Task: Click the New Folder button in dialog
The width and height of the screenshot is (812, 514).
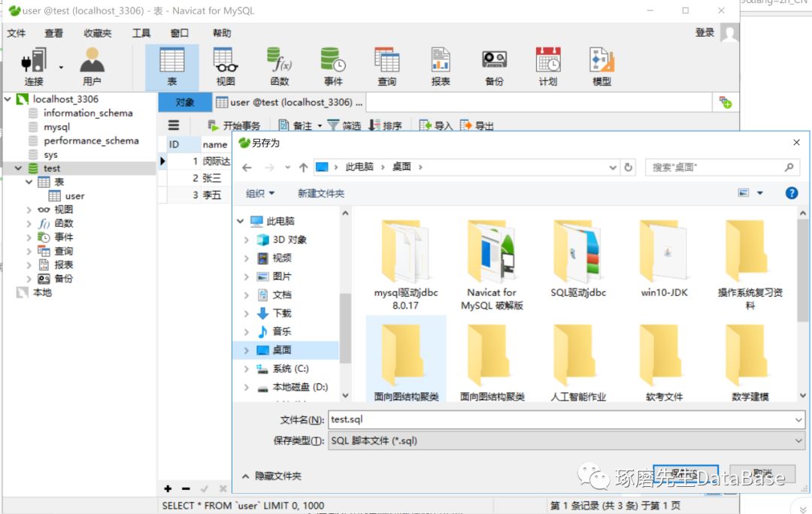Action: point(321,193)
